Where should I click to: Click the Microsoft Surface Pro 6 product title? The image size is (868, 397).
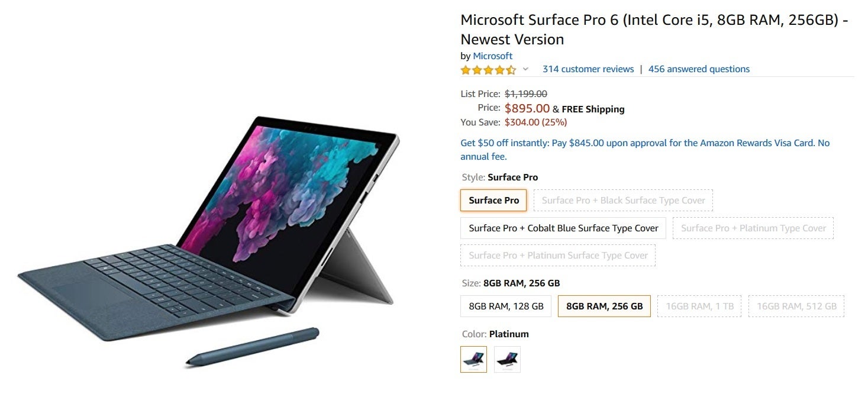[x=654, y=30]
